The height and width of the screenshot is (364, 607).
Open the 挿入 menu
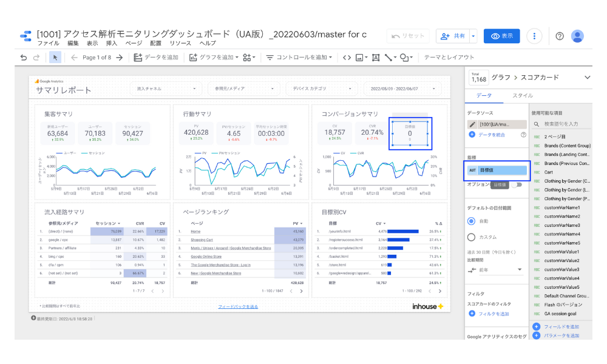point(112,43)
